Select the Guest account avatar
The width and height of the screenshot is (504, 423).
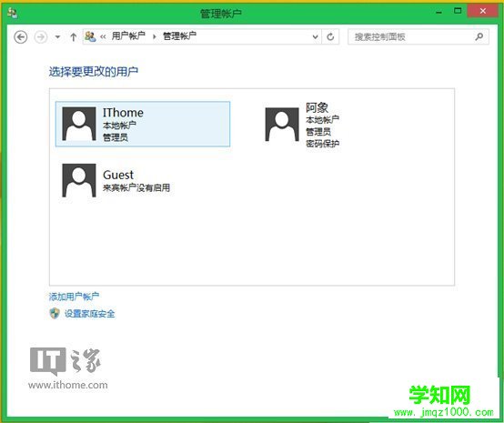point(79,180)
